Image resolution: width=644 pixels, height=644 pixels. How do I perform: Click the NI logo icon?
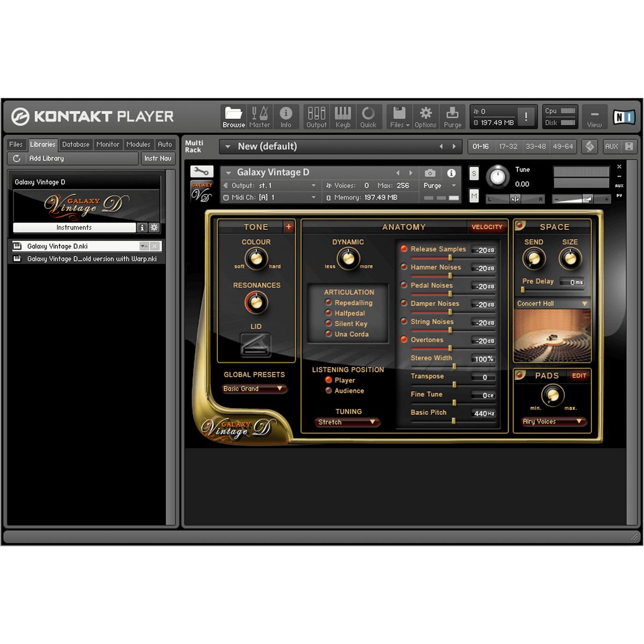tap(624, 116)
